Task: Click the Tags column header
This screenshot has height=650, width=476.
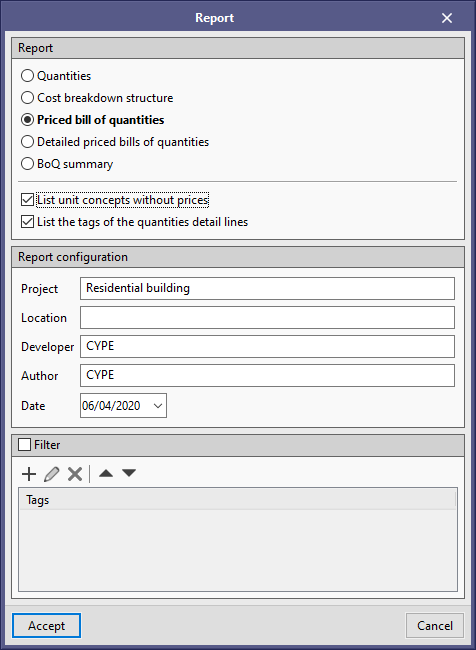Action: [237, 500]
